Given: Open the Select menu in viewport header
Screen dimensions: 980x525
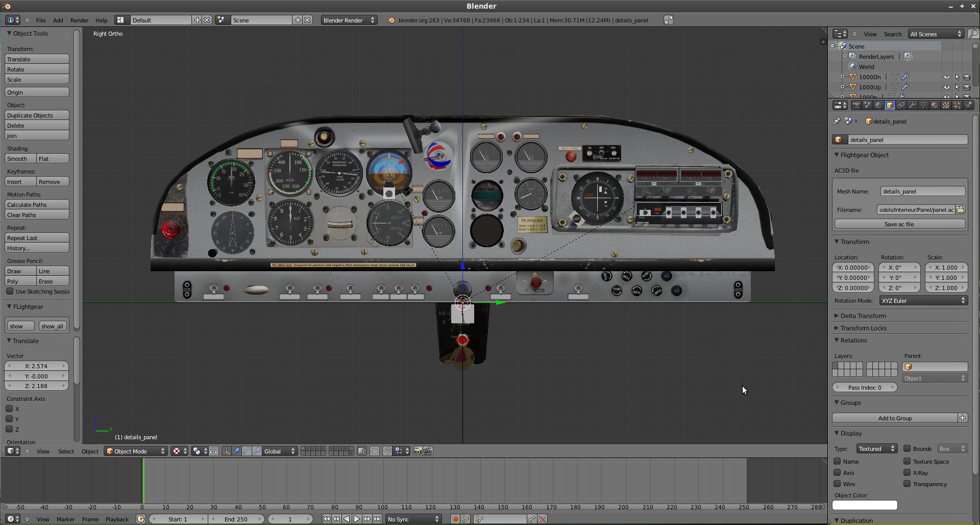Looking at the screenshot, I should [66, 451].
